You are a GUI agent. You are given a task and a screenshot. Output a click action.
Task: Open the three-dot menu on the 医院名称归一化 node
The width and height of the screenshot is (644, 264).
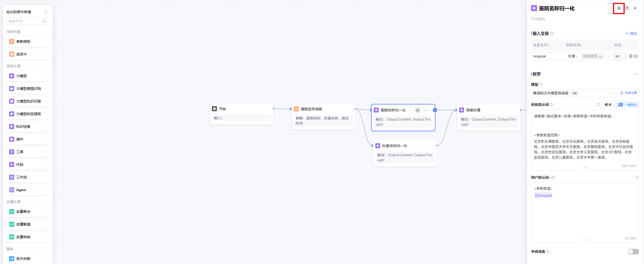pyautogui.click(x=427, y=110)
